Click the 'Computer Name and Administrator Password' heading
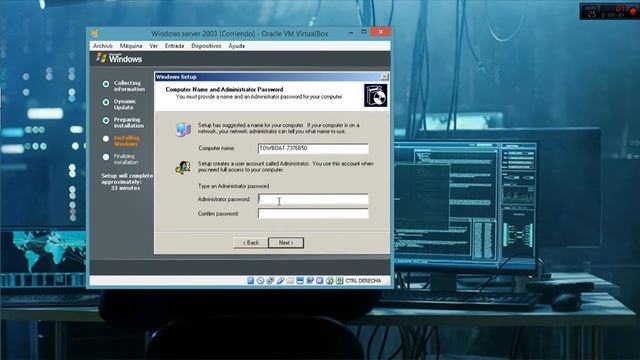The height and width of the screenshot is (360, 640). [x=224, y=89]
